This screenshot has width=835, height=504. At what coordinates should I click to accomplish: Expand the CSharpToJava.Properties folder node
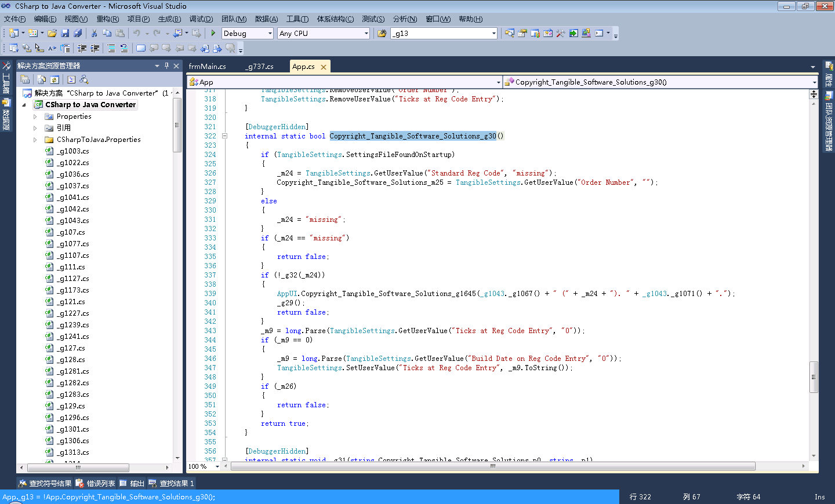(35, 140)
